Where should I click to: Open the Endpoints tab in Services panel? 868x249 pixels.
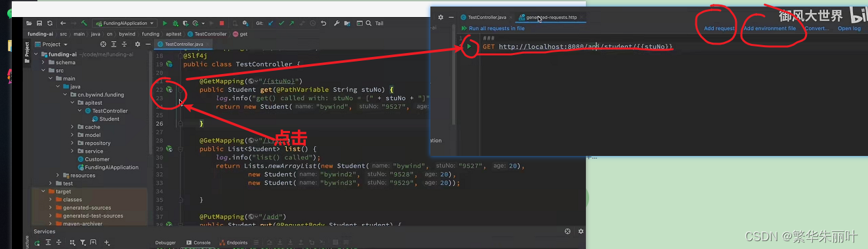coord(234,242)
